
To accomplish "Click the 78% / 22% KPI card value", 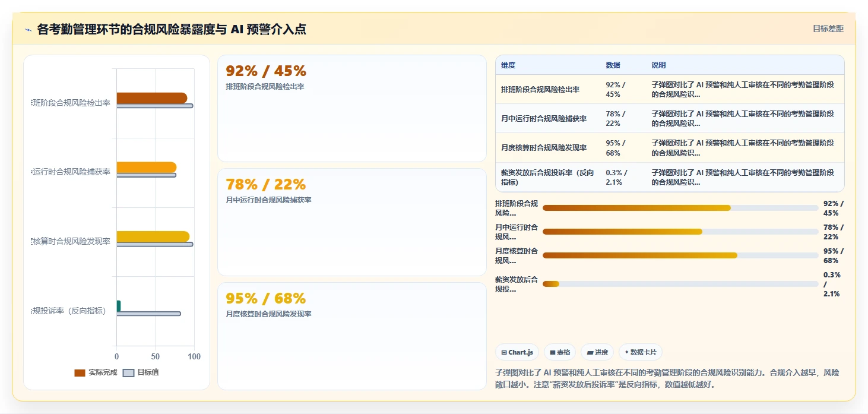I will click(x=266, y=185).
